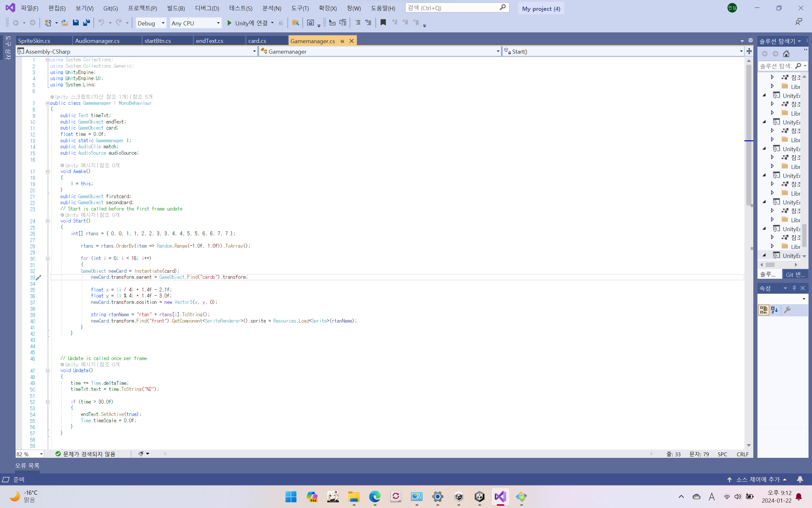Open the notifications bell in the status bar
The height and width of the screenshot is (508, 812).
pos(800,479)
